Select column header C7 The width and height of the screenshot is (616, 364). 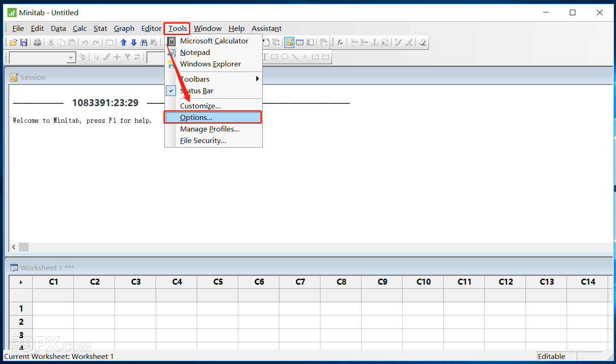point(300,282)
